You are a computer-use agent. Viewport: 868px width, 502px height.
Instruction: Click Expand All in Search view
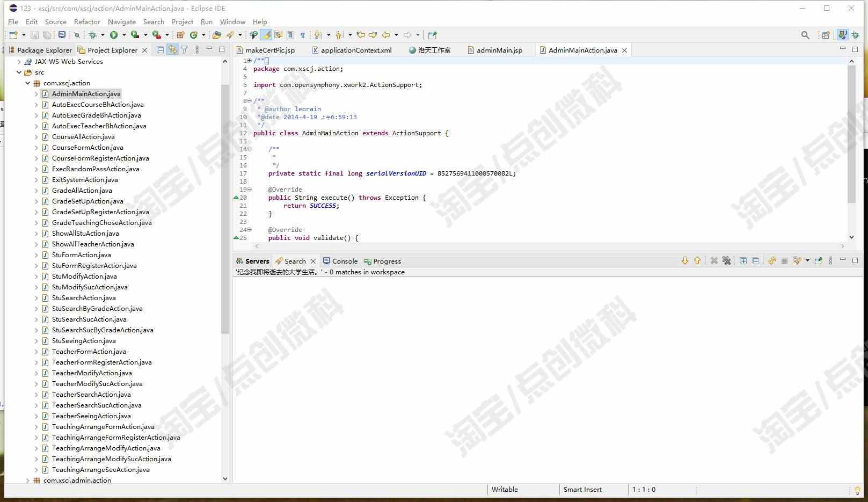(743, 261)
